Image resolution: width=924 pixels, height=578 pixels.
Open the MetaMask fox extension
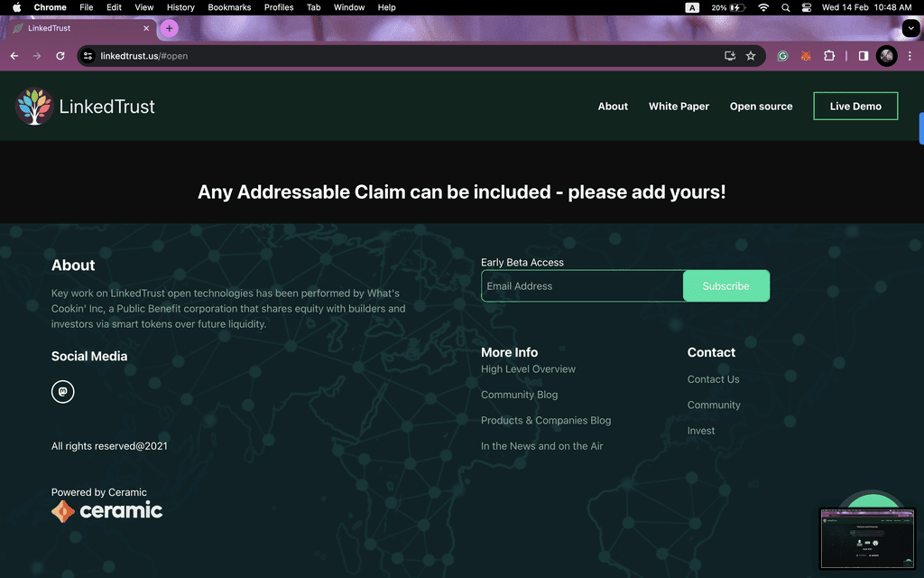click(x=806, y=56)
